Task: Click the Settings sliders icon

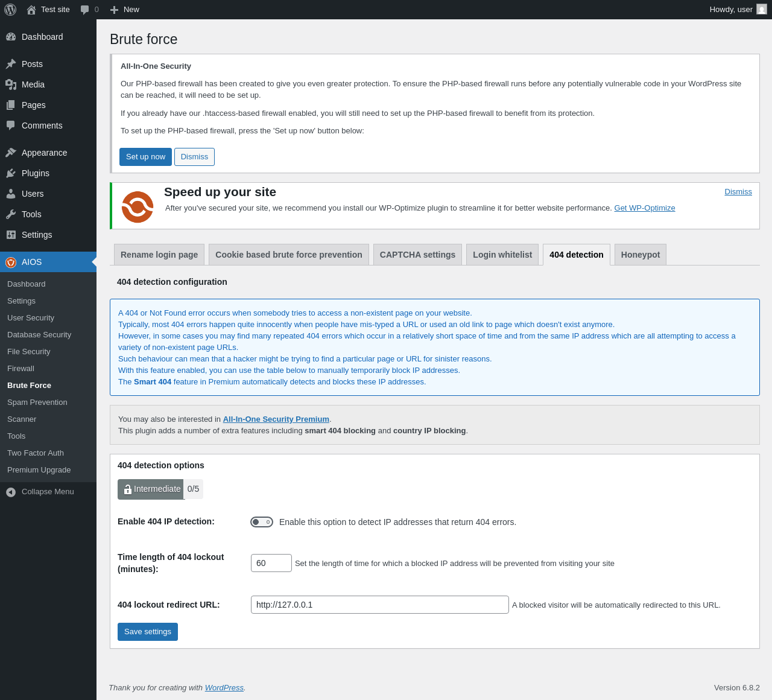Action: [11, 235]
